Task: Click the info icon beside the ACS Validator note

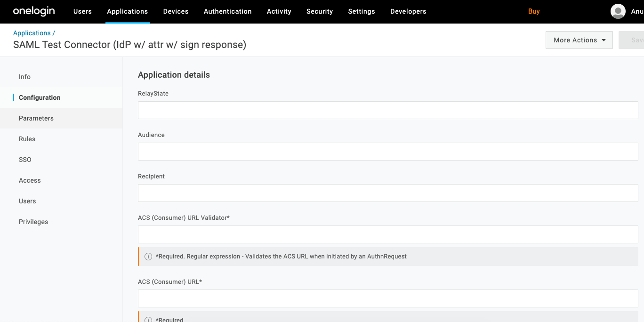Action: click(x=148, y=257)
